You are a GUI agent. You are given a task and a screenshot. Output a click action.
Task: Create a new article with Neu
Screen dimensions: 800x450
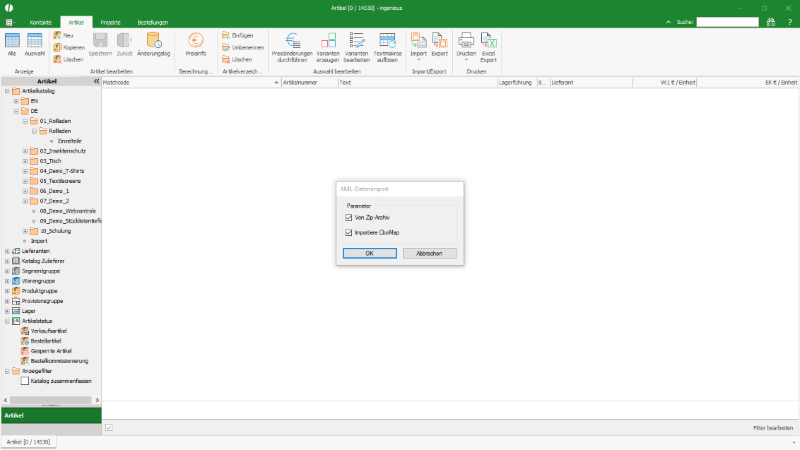click(x=64, y=35)
